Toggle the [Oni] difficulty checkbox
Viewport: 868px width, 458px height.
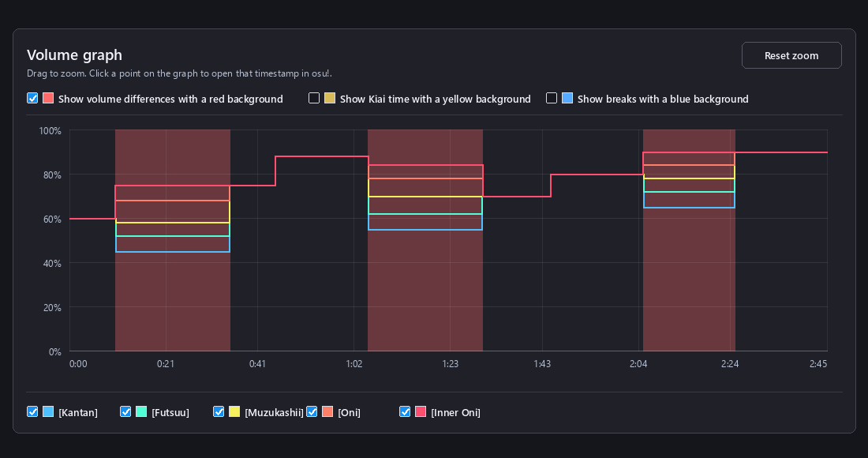click(312, 411)
